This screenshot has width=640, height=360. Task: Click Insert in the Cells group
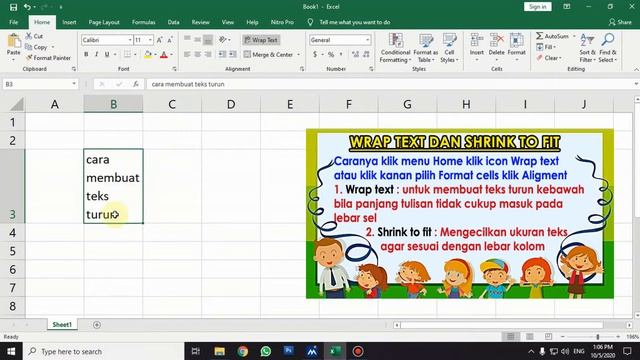point(476,47)
